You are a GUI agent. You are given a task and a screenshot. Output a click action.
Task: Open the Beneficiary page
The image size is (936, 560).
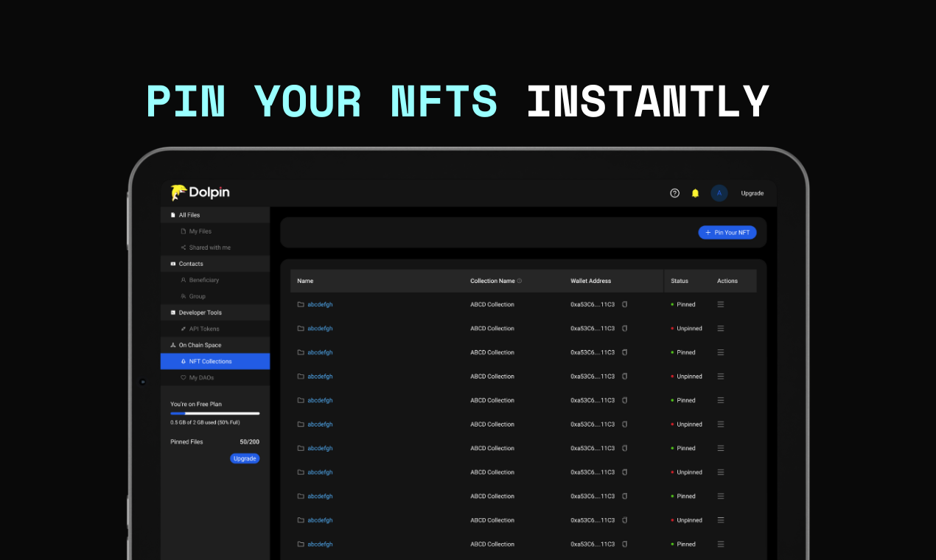coord(215,280)
